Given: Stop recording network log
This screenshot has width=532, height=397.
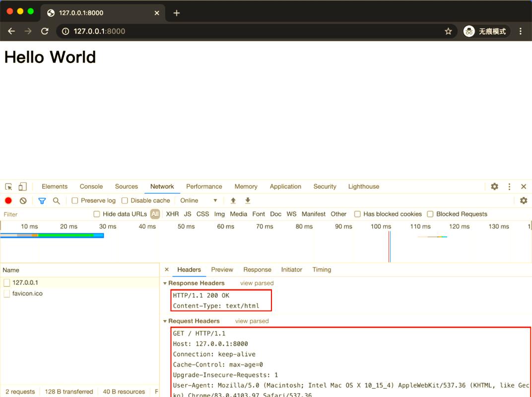Looking at the screenshot, I should click(7, 200).
